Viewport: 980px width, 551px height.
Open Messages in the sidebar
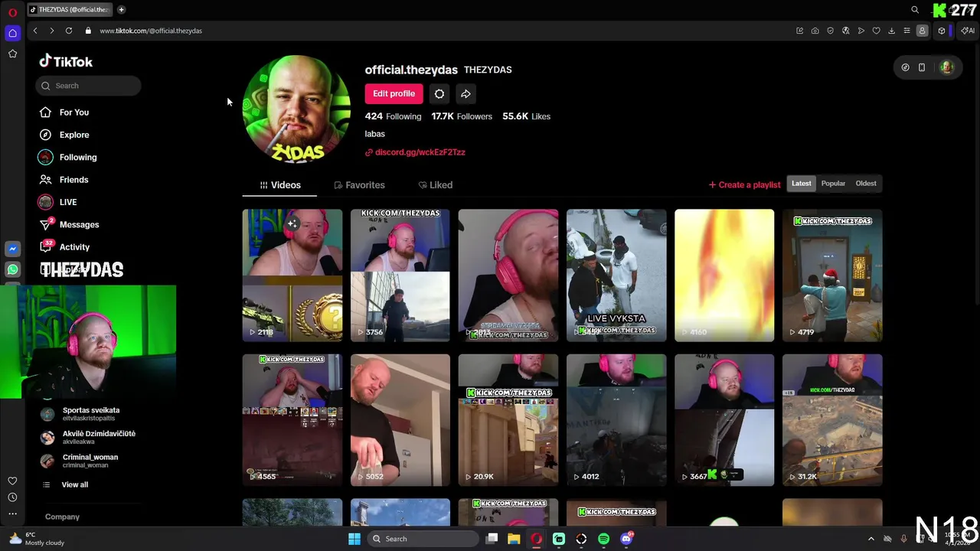tap(79, 225)
